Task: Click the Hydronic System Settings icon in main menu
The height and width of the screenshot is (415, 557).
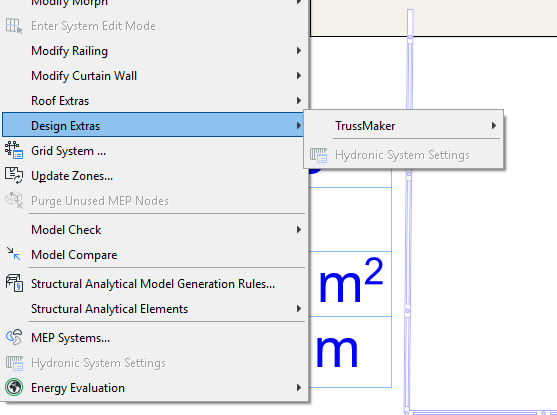Action: 14,363
